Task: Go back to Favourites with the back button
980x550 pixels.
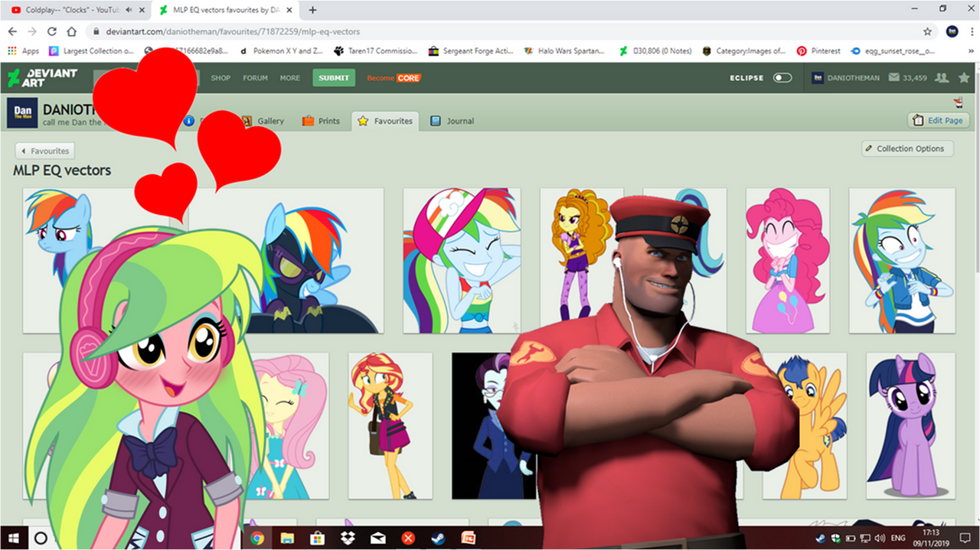Action: tap(44, 151)
